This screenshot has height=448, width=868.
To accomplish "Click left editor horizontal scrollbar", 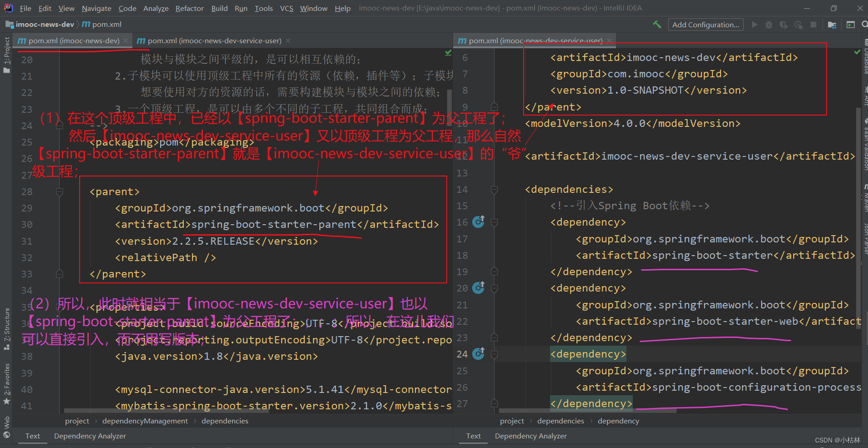I will tap(167, 411).
